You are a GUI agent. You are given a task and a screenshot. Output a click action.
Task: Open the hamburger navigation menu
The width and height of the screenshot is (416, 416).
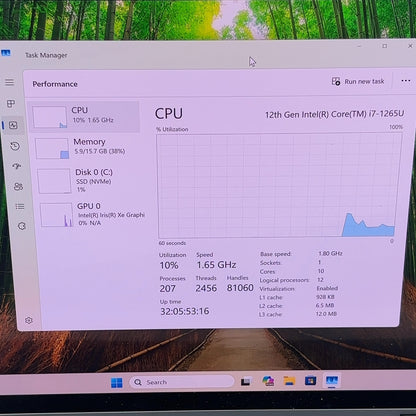coord(9,82)
